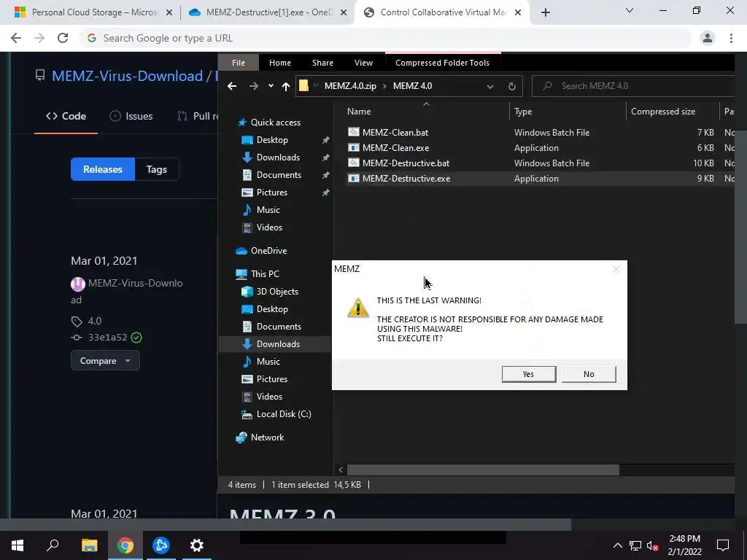
Task: Open the Windows Start menu
Action: click(x=18, y=545)
